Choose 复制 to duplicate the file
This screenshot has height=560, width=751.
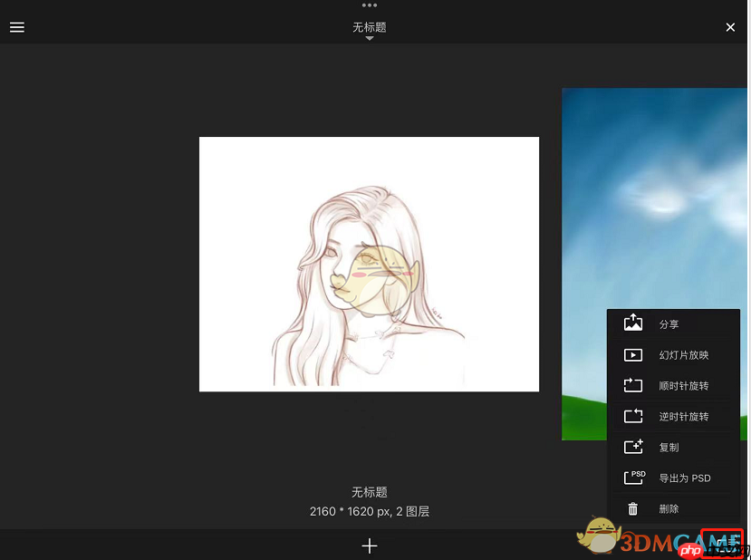click(669, 447)
